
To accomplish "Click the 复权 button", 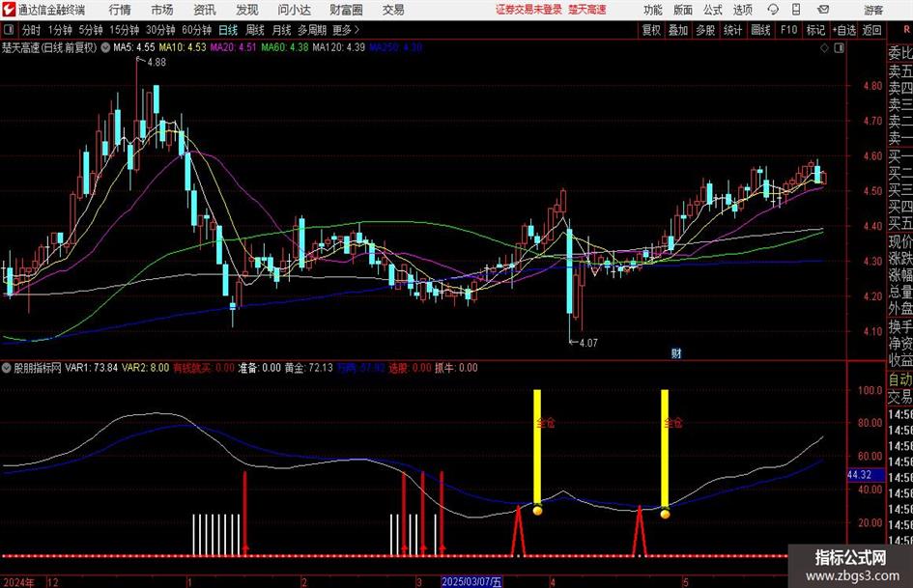I will tap(651, 30).
